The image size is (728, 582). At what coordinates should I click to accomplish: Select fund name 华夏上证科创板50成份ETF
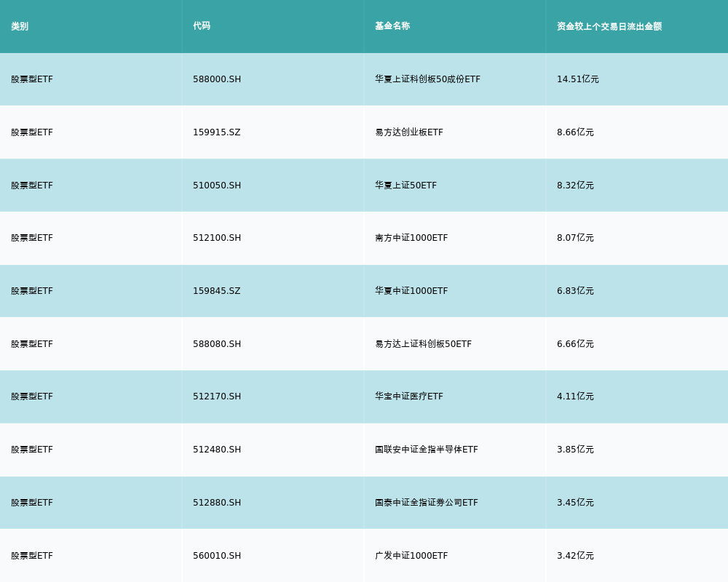pyautogui.click(x=427, y=79)
